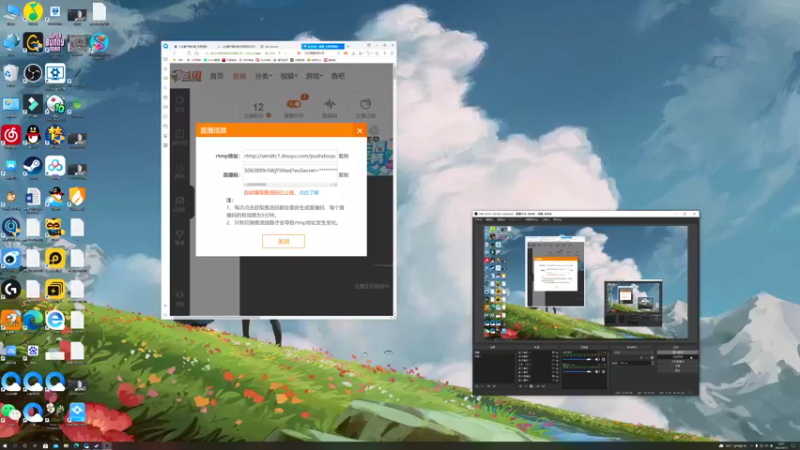Mute the mic audio speaker in OBS mixer

(x=597, y=371)
